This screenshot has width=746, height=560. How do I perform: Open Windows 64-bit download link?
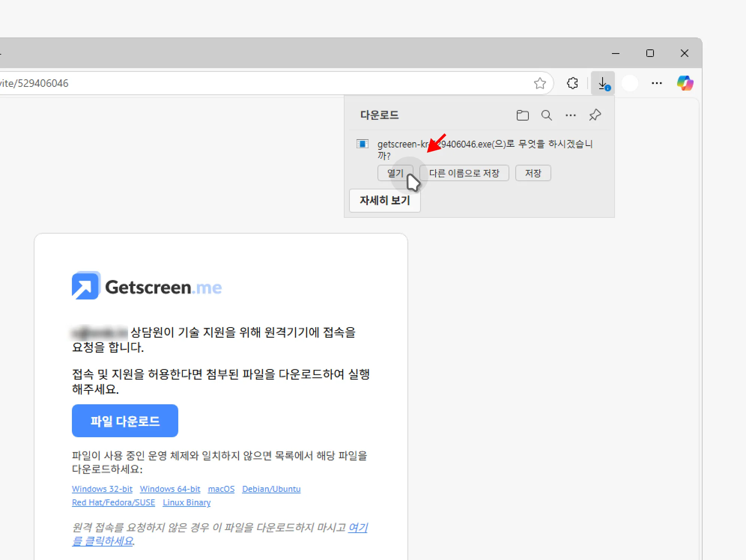coord(170,489)
